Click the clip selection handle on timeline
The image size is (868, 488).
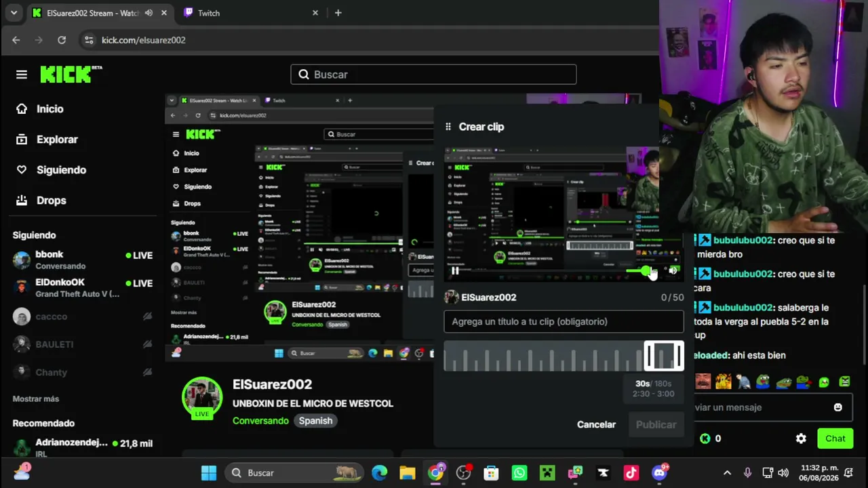(x=663, y=357)
